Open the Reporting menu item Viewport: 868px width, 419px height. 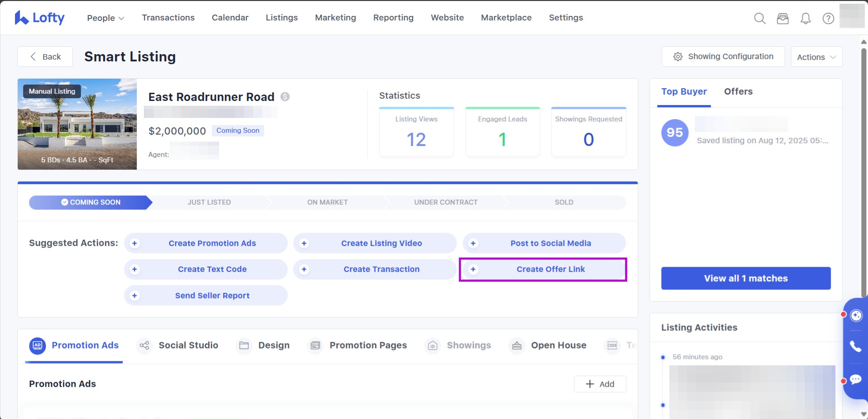coord(394,17)
